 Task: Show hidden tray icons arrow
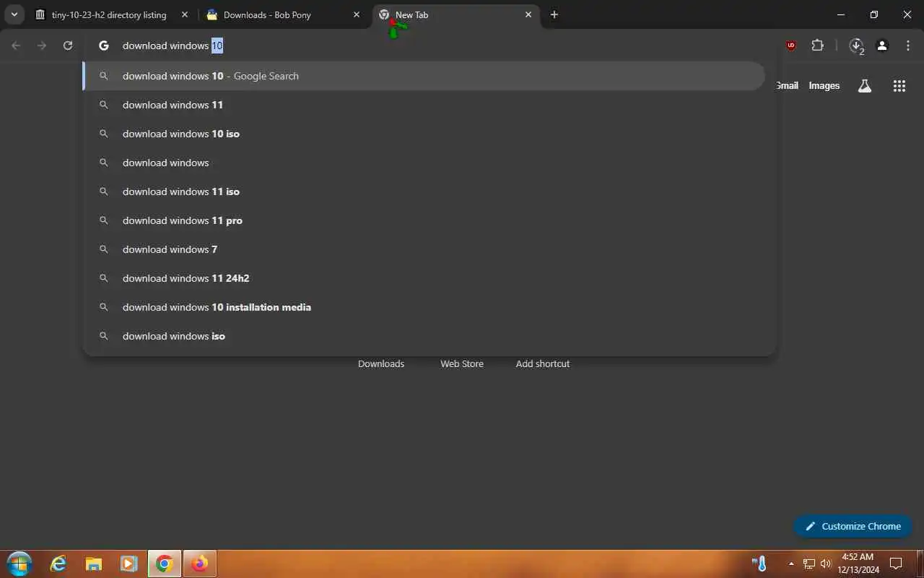[x=791, y=564]
